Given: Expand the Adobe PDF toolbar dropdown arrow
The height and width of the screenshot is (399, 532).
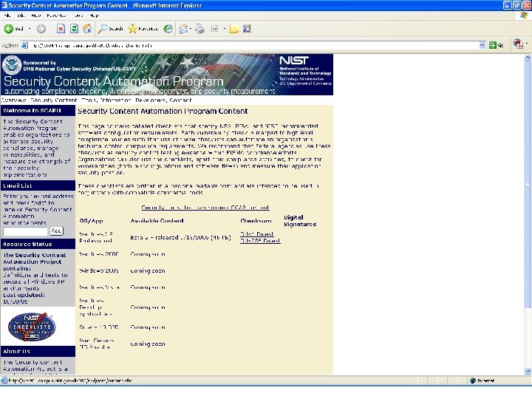Looking at the screenshot, I should pos(527,44).
